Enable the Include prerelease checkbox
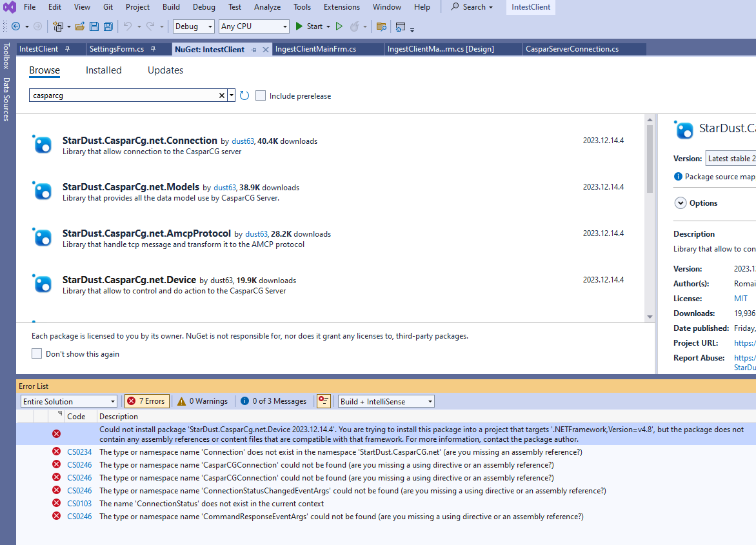The width and height of the screenshot is (756, 545). pyautogui.click(x=261, y=95)
